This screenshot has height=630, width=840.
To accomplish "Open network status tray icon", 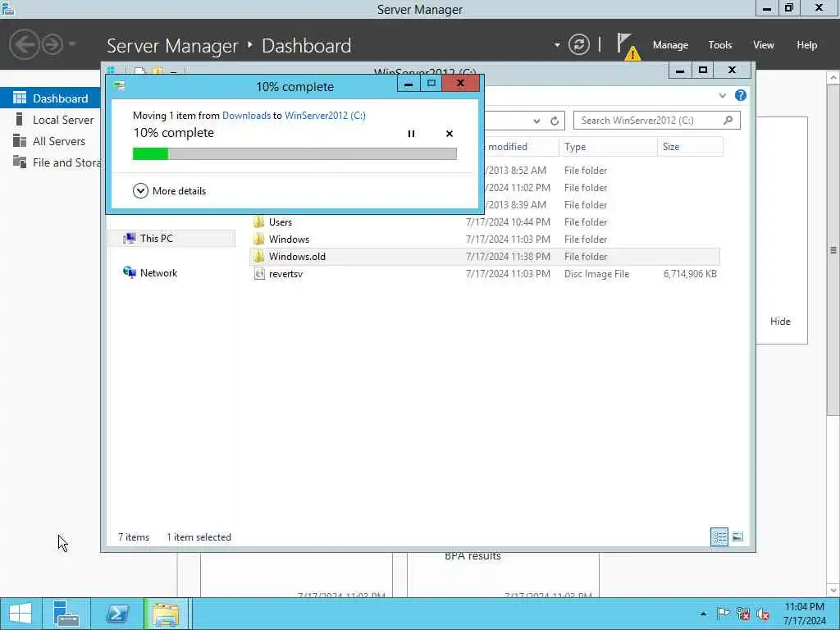I will (743, 614).
